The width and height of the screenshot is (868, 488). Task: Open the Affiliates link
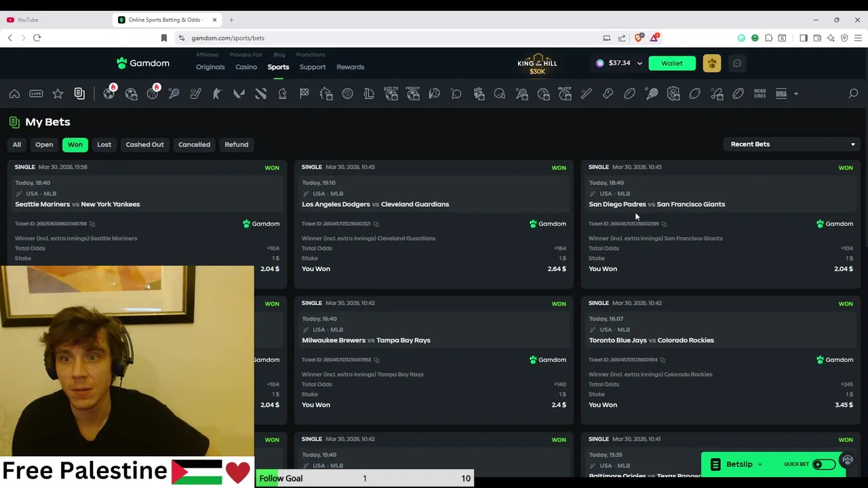pyautogui.click(x=208, y=54)
